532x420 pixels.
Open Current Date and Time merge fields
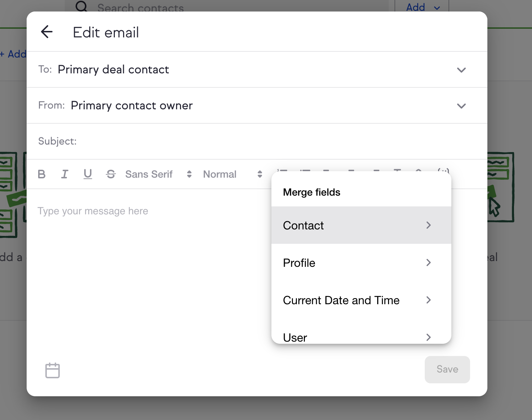361,300
